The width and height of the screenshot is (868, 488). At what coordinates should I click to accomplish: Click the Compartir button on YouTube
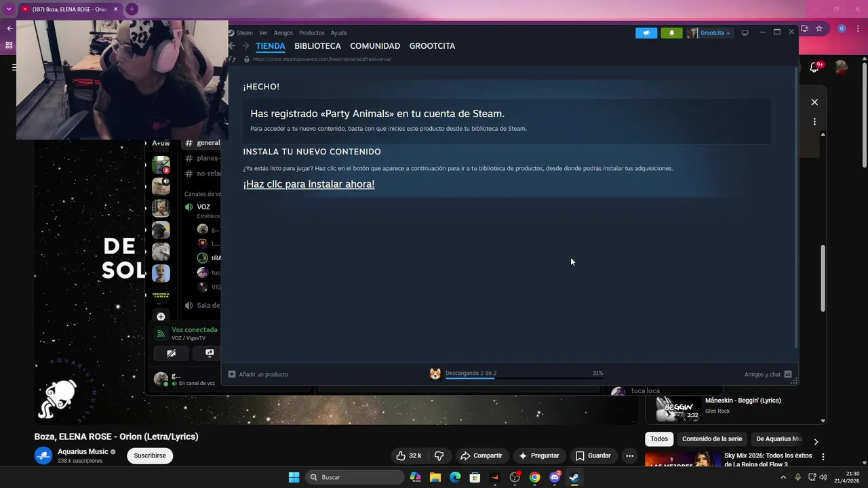pyautogui.click(x=481, y=455)
